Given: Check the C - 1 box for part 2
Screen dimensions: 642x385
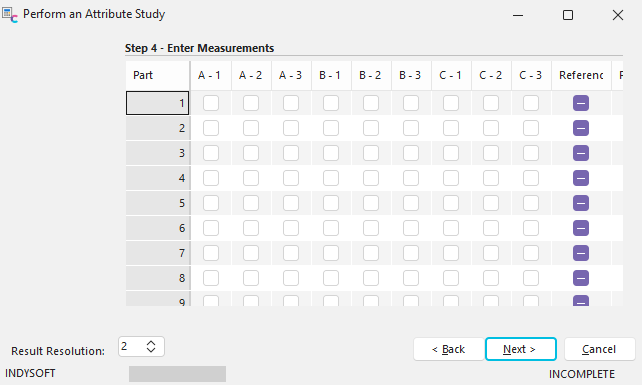Looking at the screenshot, I should 451,128.
